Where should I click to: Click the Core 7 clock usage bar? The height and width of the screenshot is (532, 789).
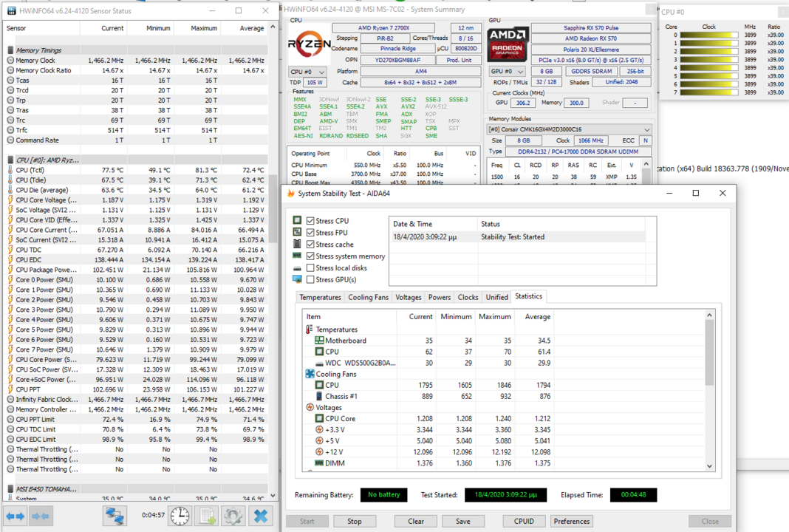708,92
